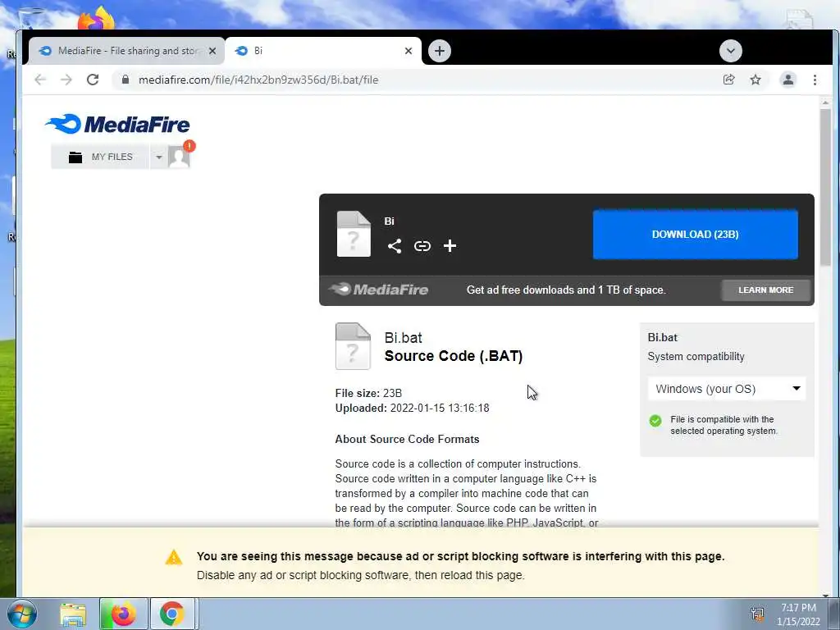The width and height of the screenshot is (840, 630).
Task: Click the DOWNLOAD (23B) button
Action: 695,234
